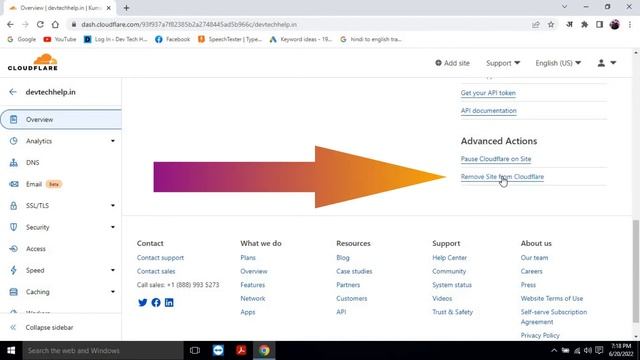The width and height of the screenshot is (640, 360).
Task: Open YouTube bookmark
Action: coord(60,39)
